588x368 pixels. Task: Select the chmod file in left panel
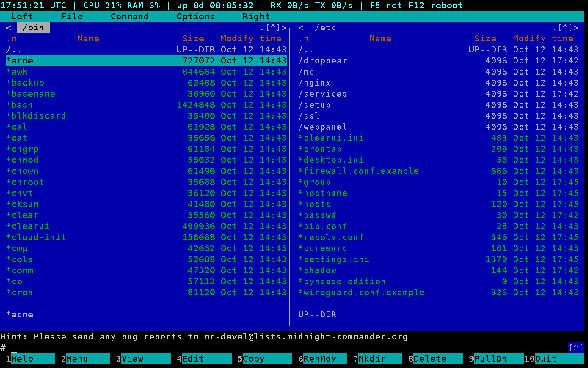[x=146, y=160]
